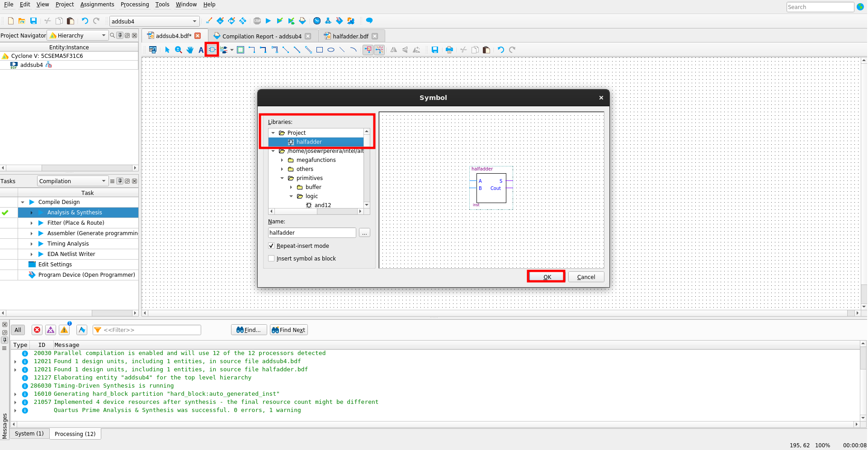The image size is (868, 450).
Task: Click the Name input field in Symbol dialog
Action: (x=312, y=233)
